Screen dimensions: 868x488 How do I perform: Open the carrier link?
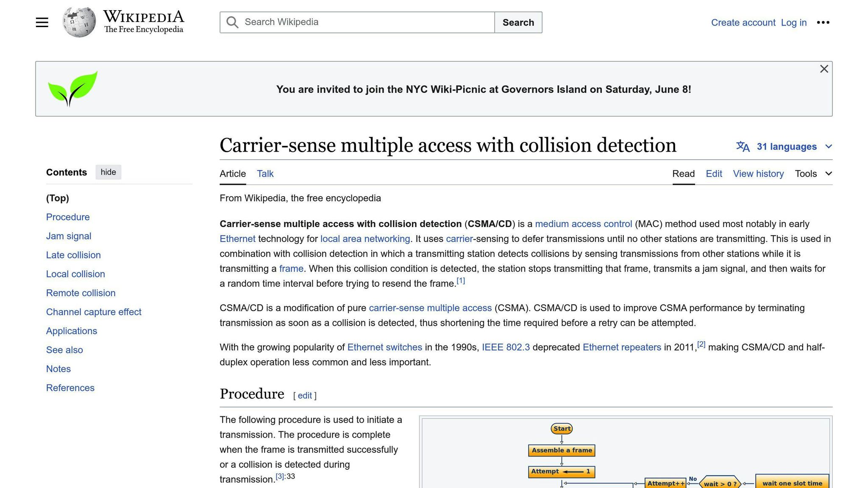click(x=459, y=239)
